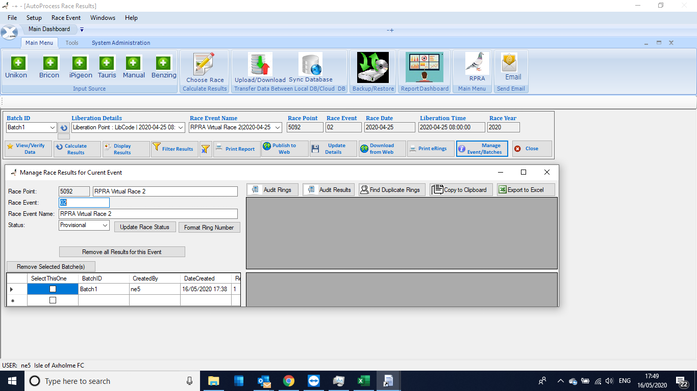This screenshot has height=391, width=697.
Task: Click the Race Event Name field in dialog
Action: click(x=148, y=214)
